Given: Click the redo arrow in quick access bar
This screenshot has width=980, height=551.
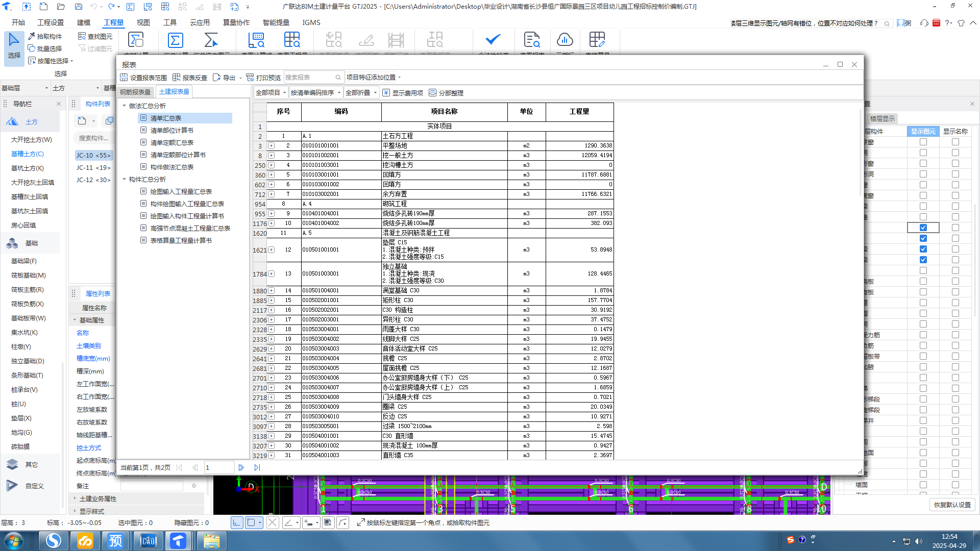Looking at the screenshot, I should (111, 7).
